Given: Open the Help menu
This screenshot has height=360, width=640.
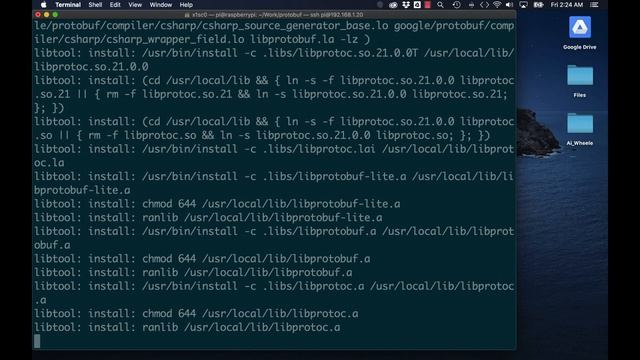Looking at the screenshot, I should [x=186, y=5].
